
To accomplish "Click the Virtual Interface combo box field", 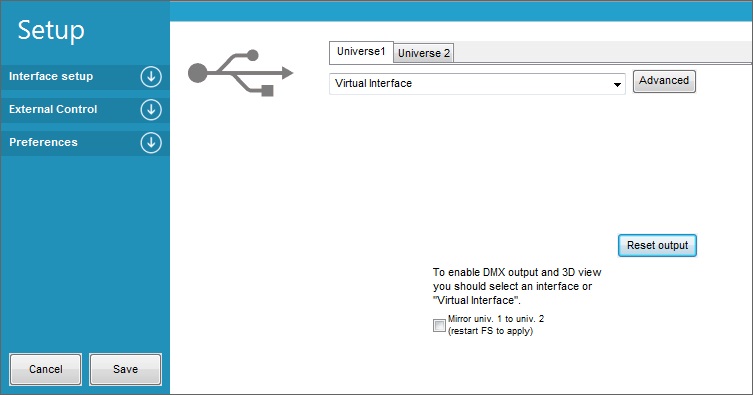I will tap(477, 84).
